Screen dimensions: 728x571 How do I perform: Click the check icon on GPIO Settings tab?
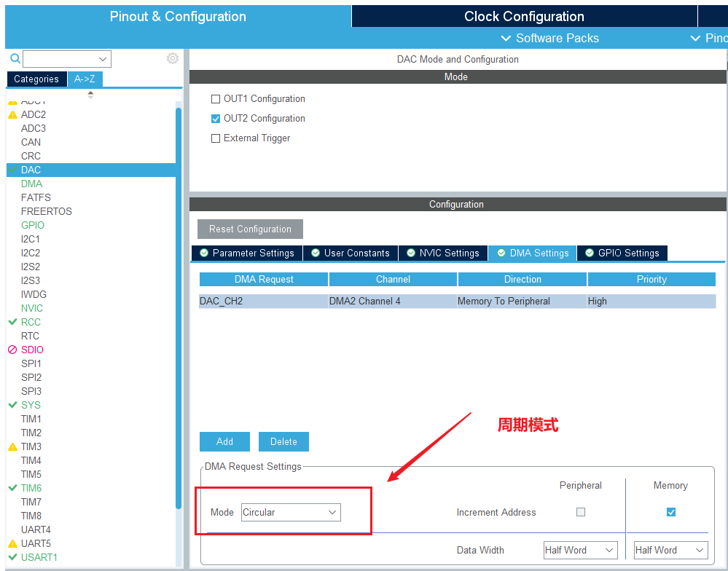tap(590, 253)
